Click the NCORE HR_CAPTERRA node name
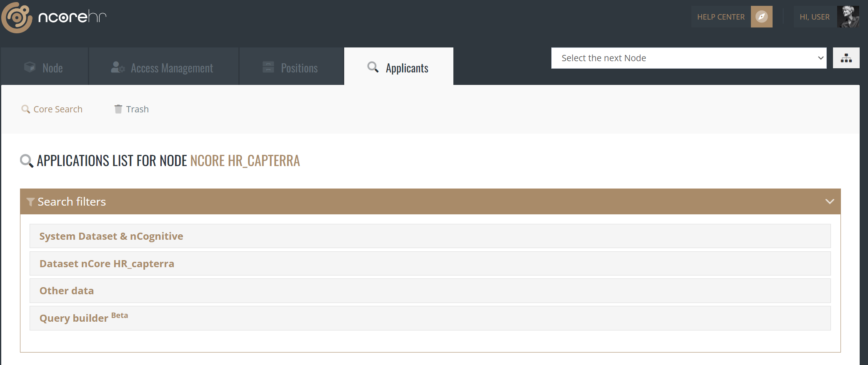 coord(245,161)
